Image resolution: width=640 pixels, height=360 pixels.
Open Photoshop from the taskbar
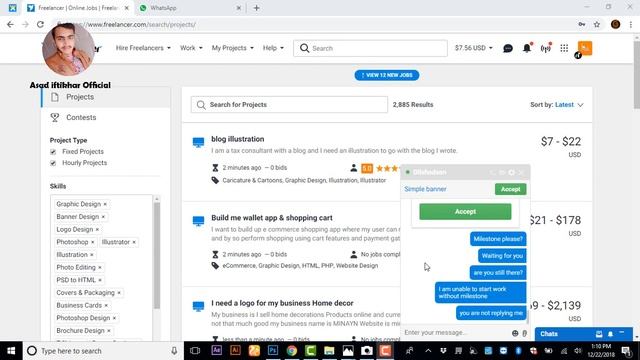[273, 351]
